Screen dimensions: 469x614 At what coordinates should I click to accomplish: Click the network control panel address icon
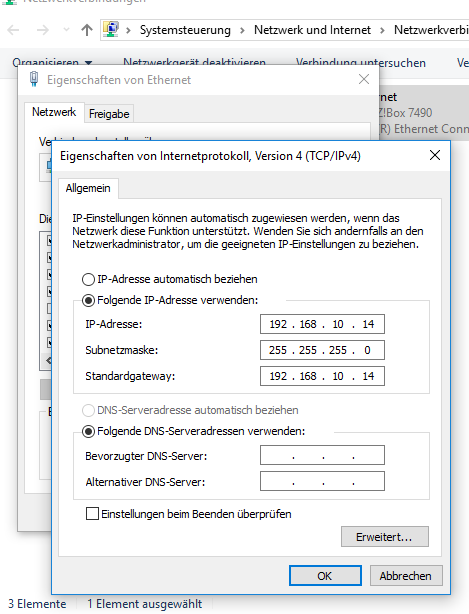pyautogui.click(x=111, y=29)
